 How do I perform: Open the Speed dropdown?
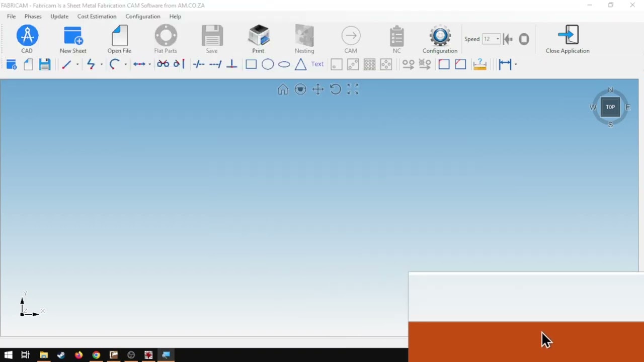pos(498,39)
